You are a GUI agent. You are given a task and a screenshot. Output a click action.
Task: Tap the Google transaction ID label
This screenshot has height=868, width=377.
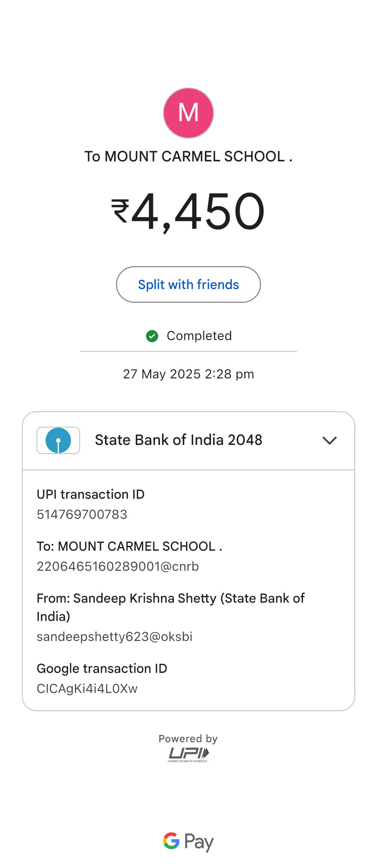click(102, 668)
